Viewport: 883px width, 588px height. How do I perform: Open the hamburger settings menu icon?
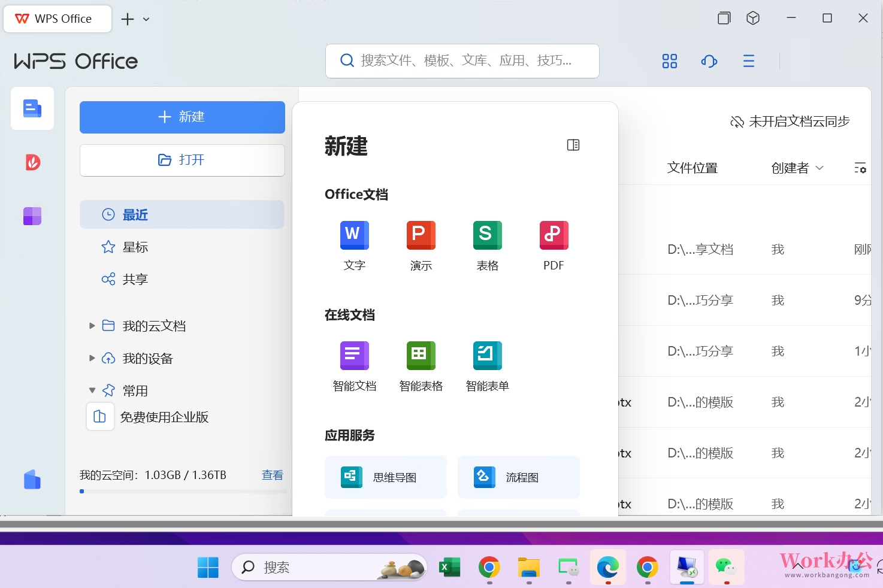[749, 61]
